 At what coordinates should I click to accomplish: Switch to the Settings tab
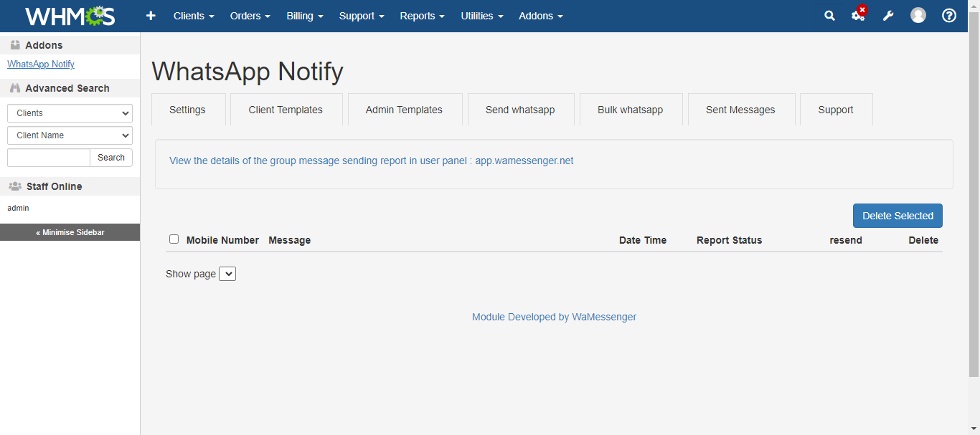(188, 110)
